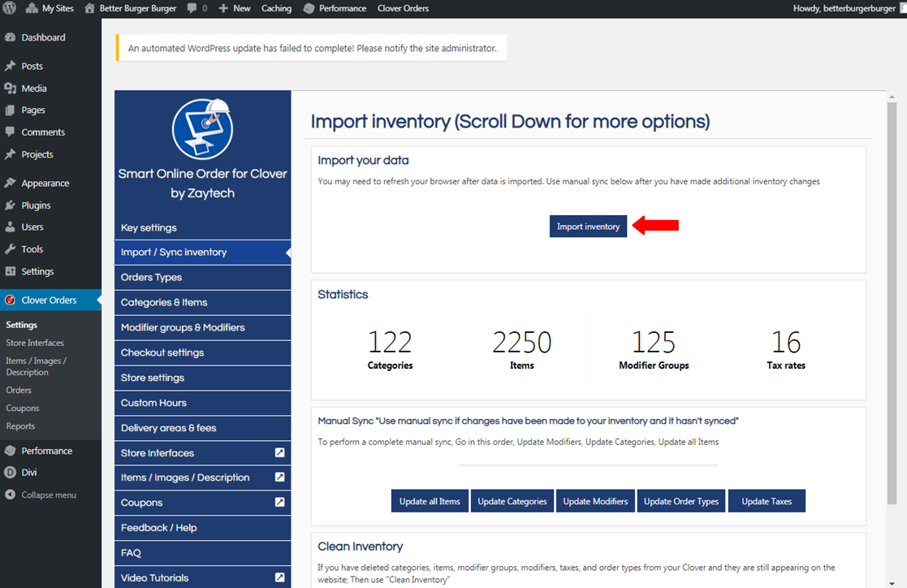Open the Custom Hours tab
Image resolution: width=907 pixels, height=588 pixels.
point(202,403)
